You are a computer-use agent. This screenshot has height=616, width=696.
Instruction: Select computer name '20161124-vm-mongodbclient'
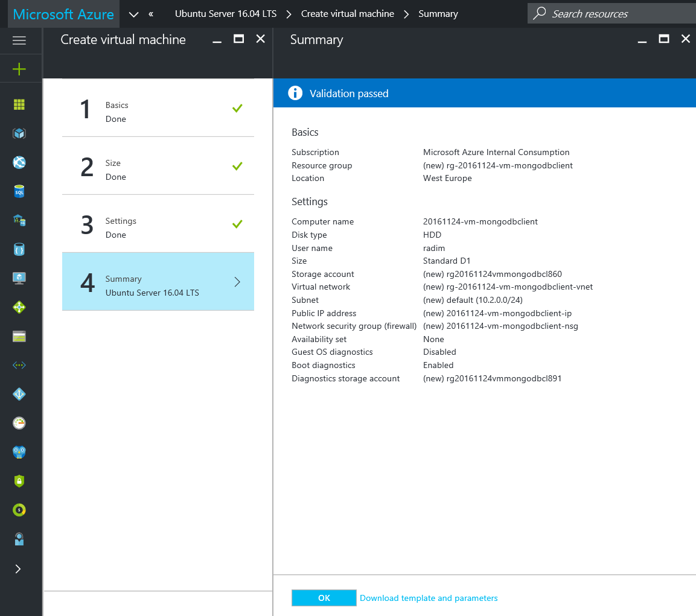[x=480, y=221]
